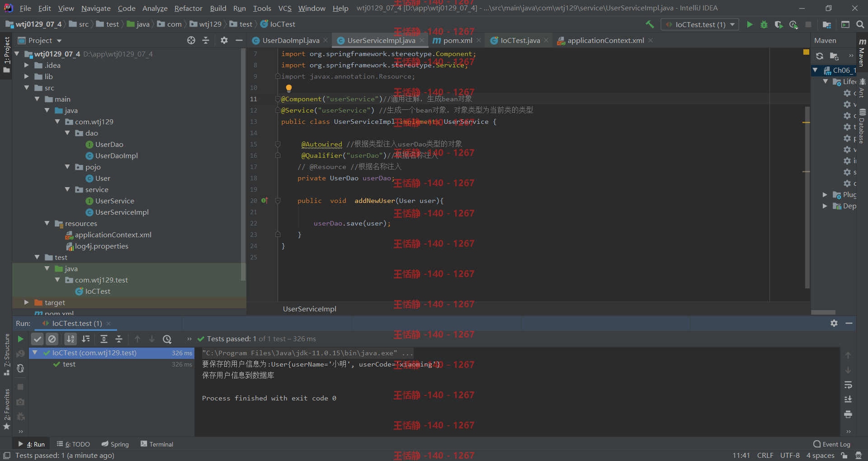This screenshot has width=868, height=461.
Task: Select UserServiceImpl in project tree
Action: pyautogui.click(x=122, y=212)
